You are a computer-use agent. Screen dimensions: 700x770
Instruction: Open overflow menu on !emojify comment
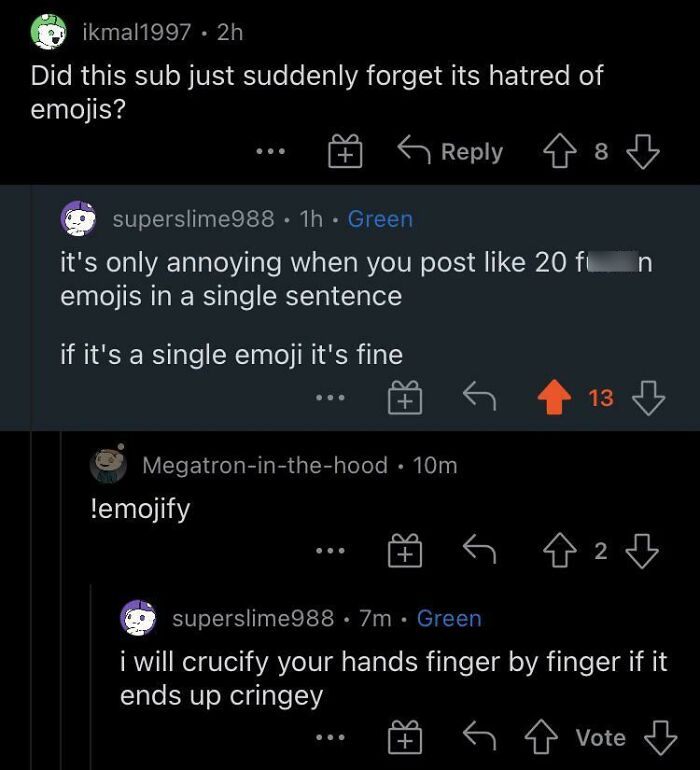(328, 549)
